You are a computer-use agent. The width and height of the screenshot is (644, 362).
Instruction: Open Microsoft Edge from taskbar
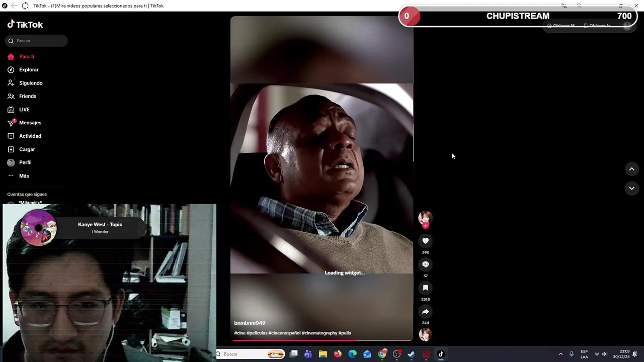(353, 354)
